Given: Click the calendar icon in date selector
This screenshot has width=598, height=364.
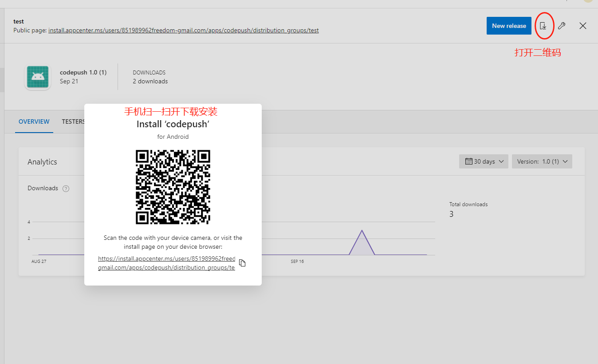Looking at the screenshot, I should click(468, 161).
